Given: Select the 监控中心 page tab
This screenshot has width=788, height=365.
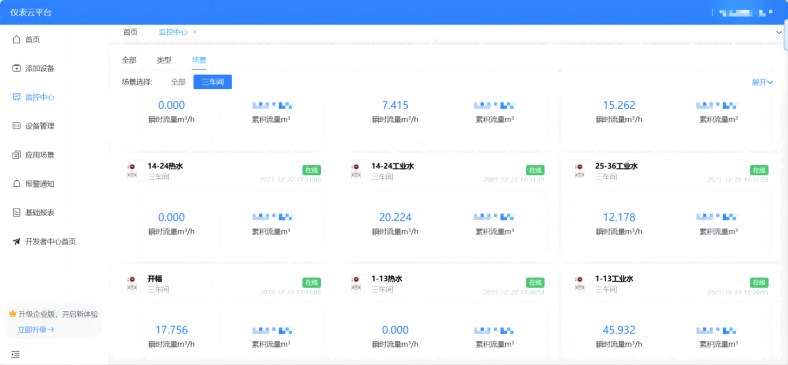Looking at the screenshot, I should tap(173, 32).
